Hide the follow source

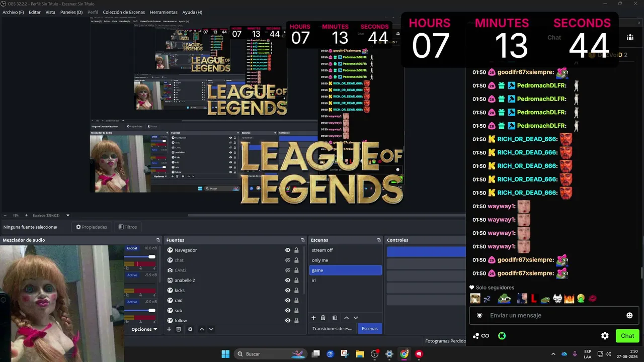tap(288, 320)
